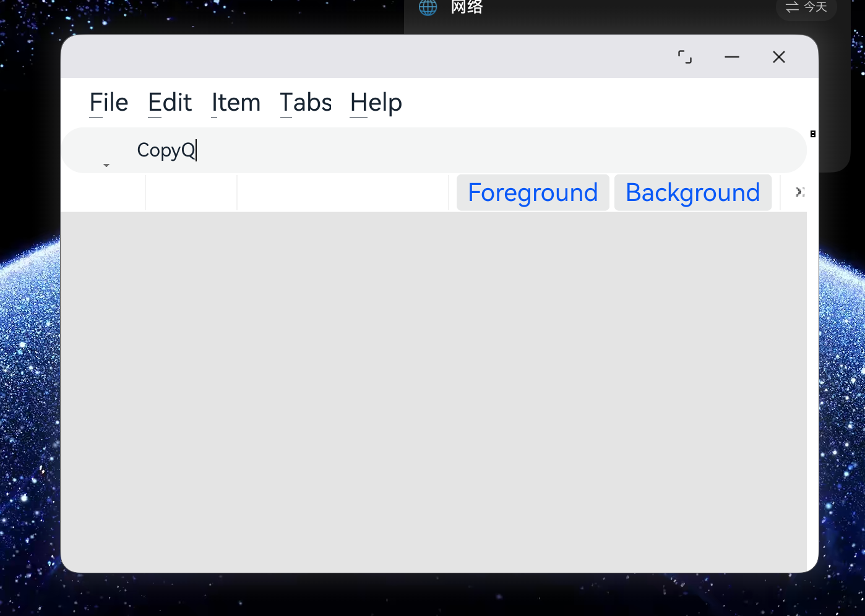Image resolution: width=865 pixels, height=616 pixels.
Task: Click the 今天 toggle in background window
Action: [x=806, y=8]
